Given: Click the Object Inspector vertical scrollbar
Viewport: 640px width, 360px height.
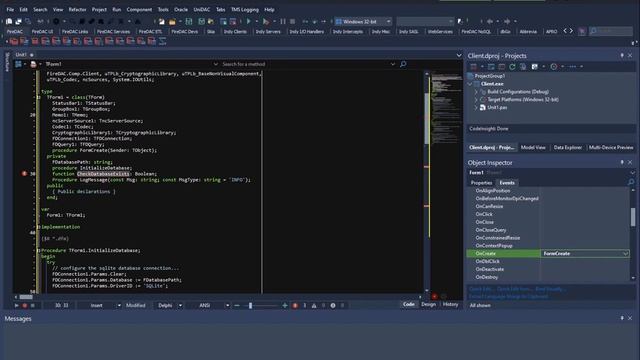Looking at the screenshot, I should tap(633, 217).
